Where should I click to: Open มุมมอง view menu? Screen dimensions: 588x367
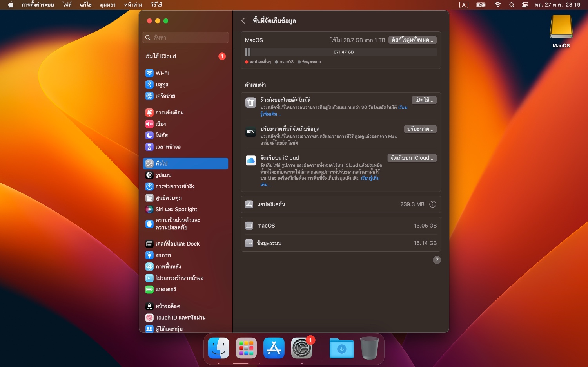coord(107,5)
